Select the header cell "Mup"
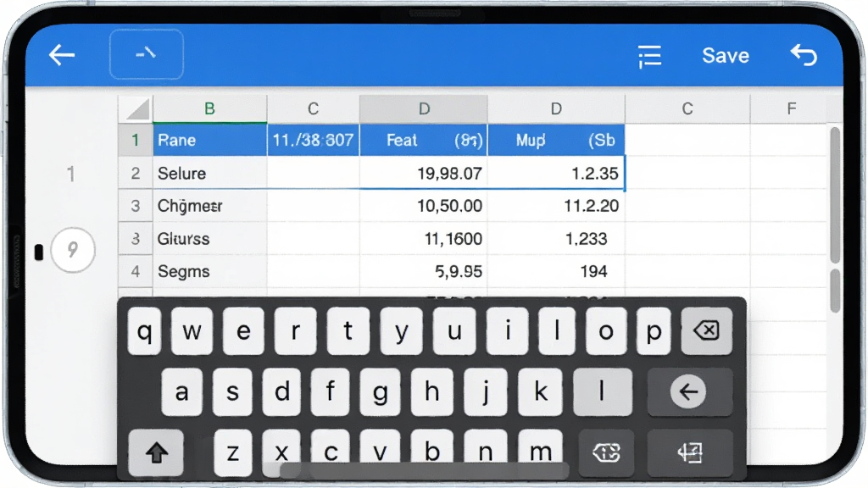Image resolution: width=868 pixels, height=488 pixels. pyautogui.click(x=556, y=140)
